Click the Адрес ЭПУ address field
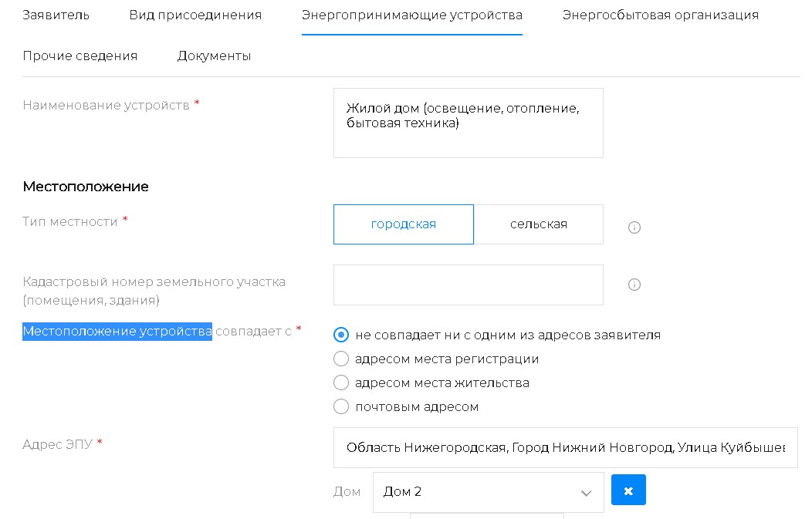The image size is (812, 519). [x=565, y=447]
